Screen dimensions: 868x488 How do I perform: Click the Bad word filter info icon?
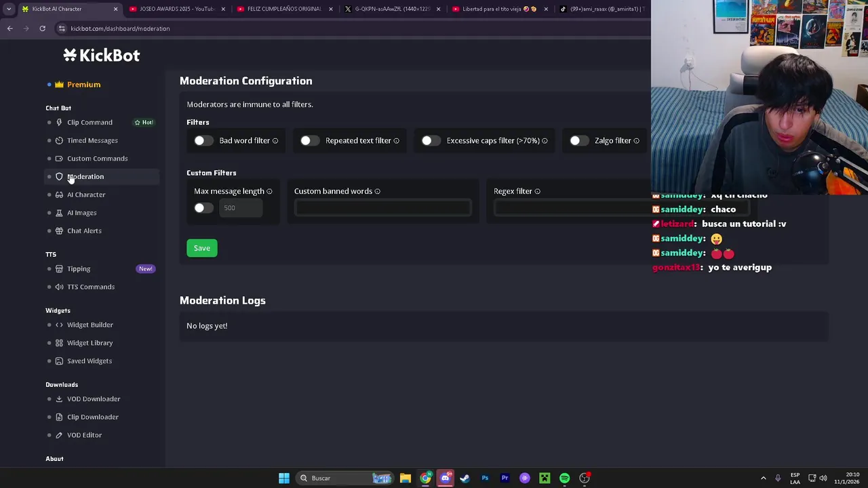click(x=275, y=141)
